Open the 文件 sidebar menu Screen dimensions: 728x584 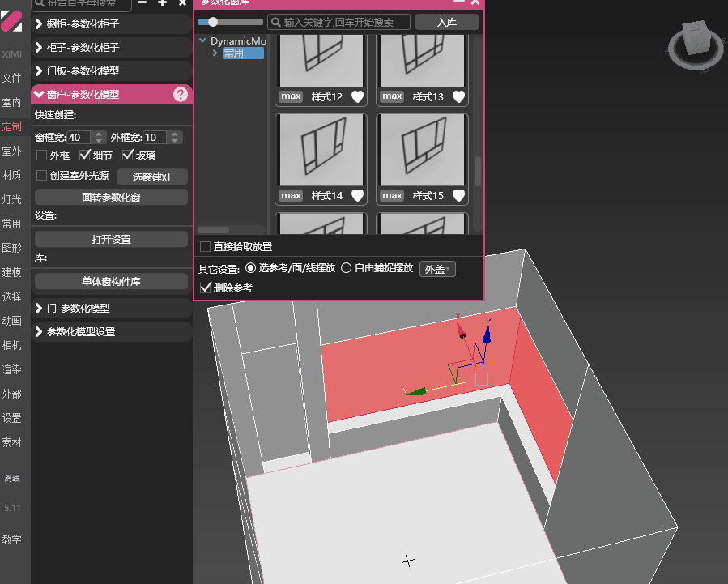click(x=11, y=78)
